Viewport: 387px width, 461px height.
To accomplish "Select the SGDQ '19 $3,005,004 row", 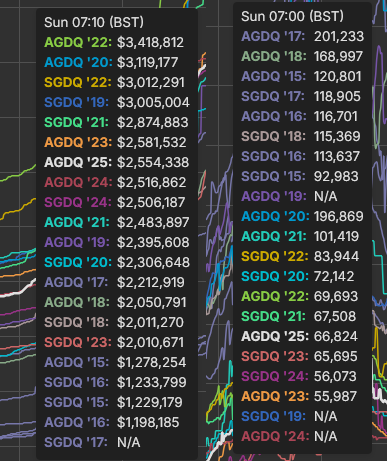I will point(117,102).
